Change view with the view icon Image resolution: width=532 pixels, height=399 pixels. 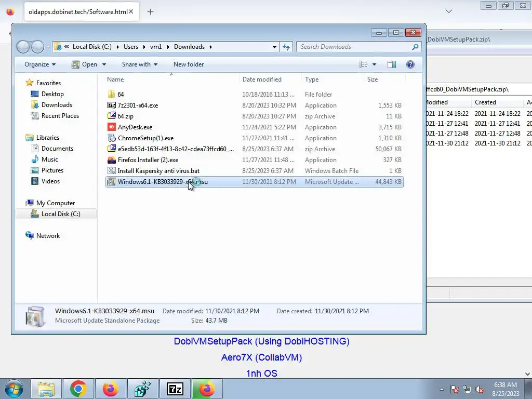click(363, 64)
